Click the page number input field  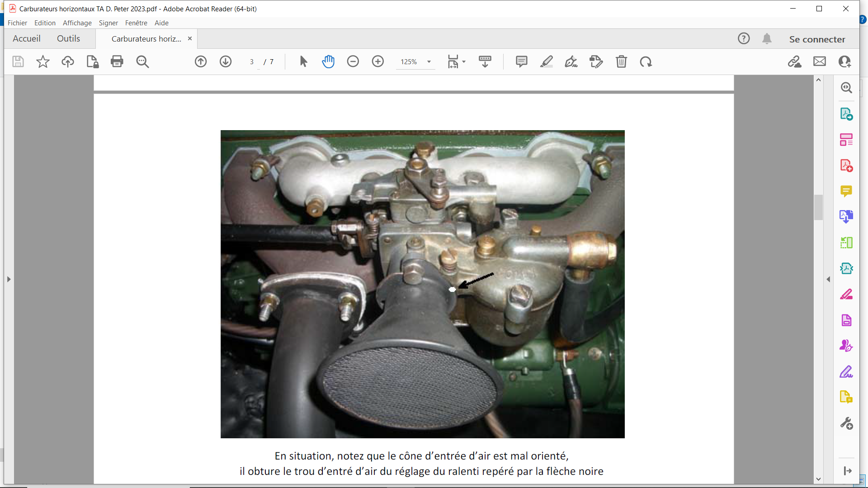252,62
